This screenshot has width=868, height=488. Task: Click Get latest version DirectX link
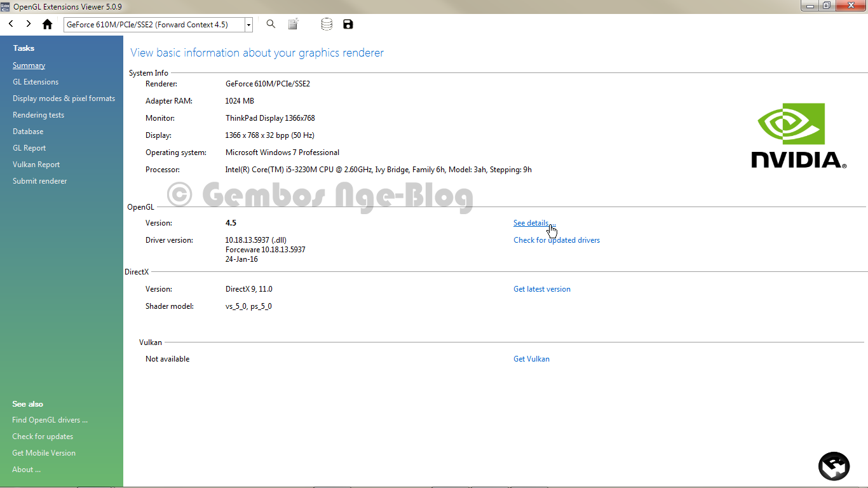(542, 289)
